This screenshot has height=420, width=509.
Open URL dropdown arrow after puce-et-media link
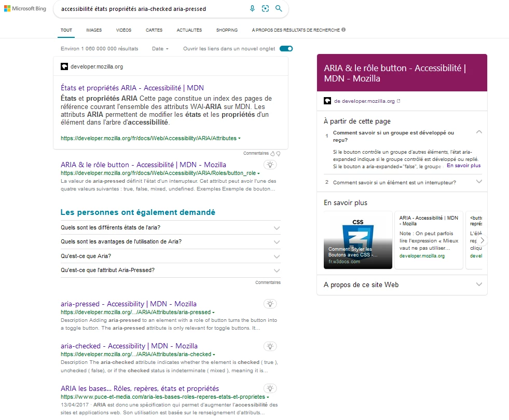[x=268, y=397]
